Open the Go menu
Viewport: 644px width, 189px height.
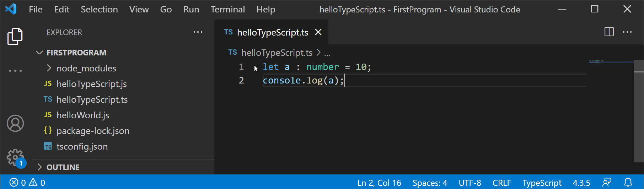(166, 9)
